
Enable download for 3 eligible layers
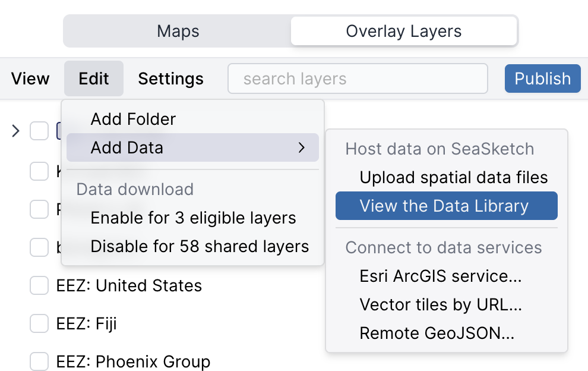coord(193,218)
